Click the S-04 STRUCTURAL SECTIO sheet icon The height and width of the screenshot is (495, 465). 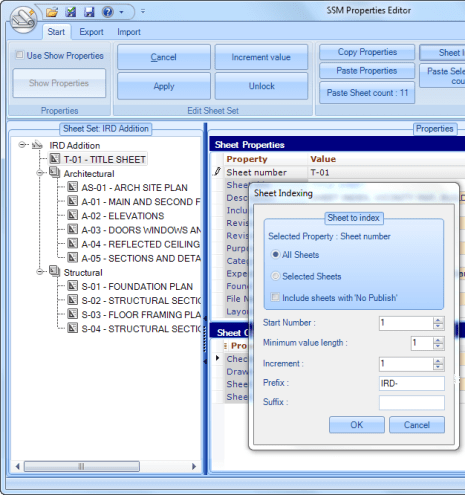coord(72,328)
